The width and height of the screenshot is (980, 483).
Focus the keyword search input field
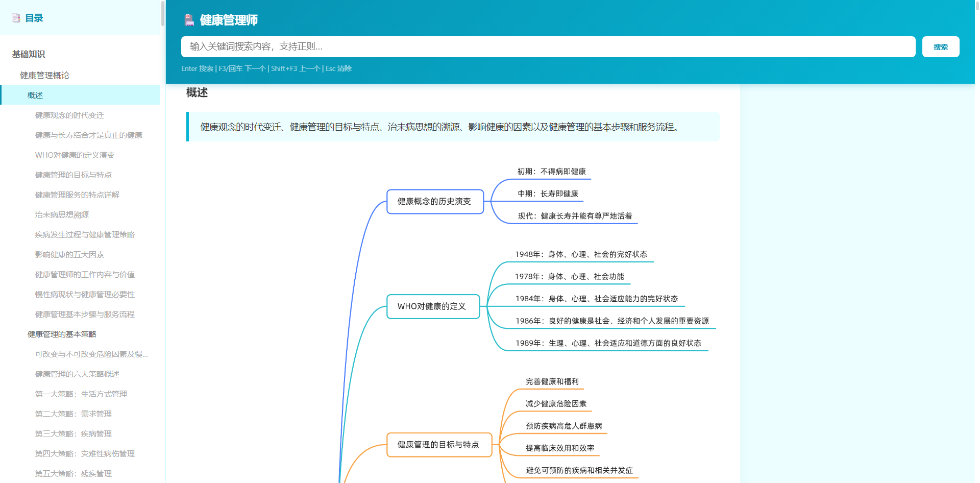(x=548, y=47)
